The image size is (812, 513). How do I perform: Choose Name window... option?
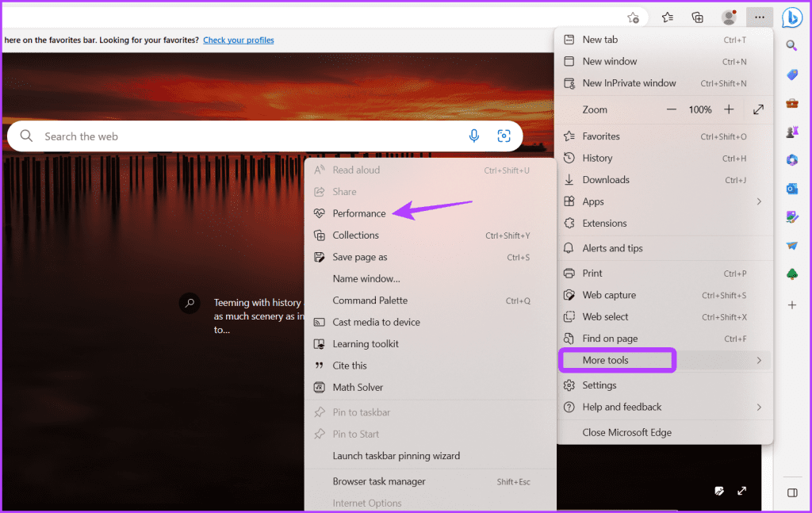click(x=431, y=278)
